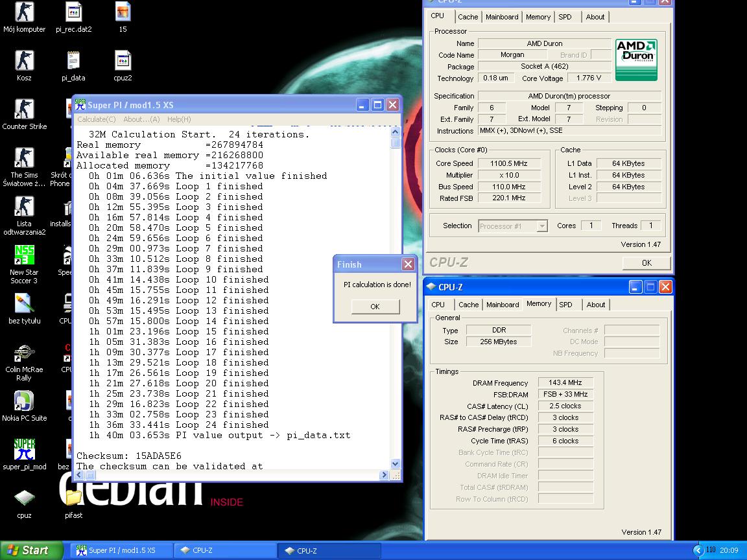This screenshot has width=747, height=560.
Task: Activate first CPU-Z taskbar button
Action: [224, 550]
